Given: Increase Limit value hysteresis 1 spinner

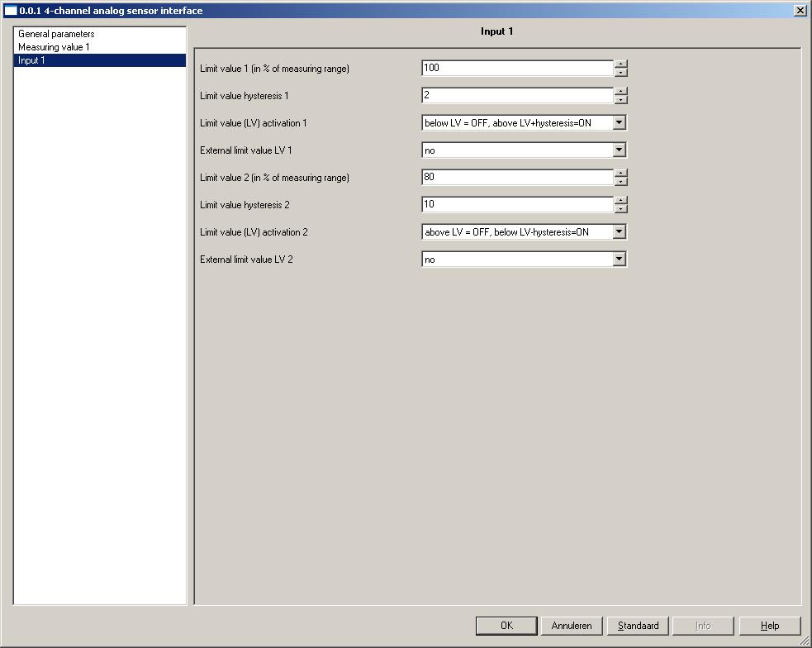Looking at the screenshot, I should pyautogui.click(x=620, y=91).
